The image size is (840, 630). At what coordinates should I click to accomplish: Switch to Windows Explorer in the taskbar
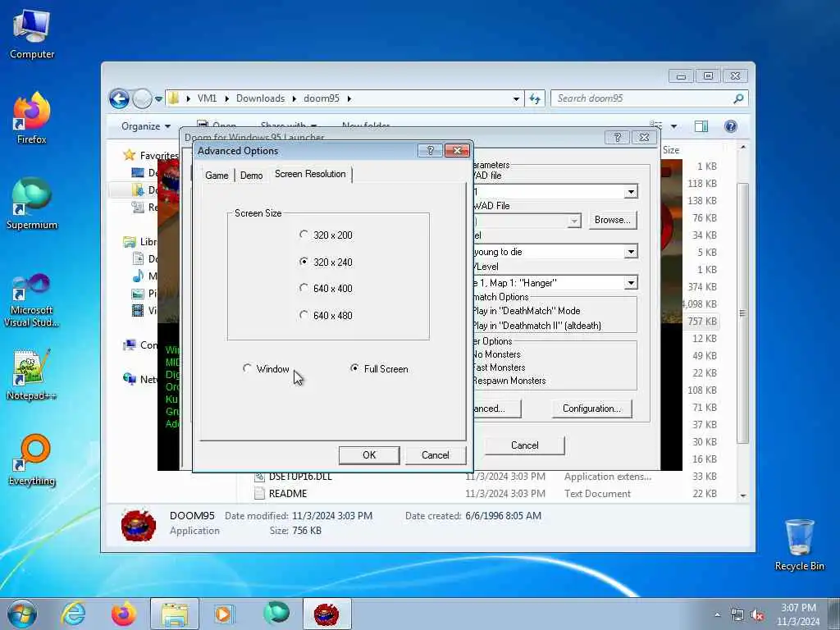175,614
